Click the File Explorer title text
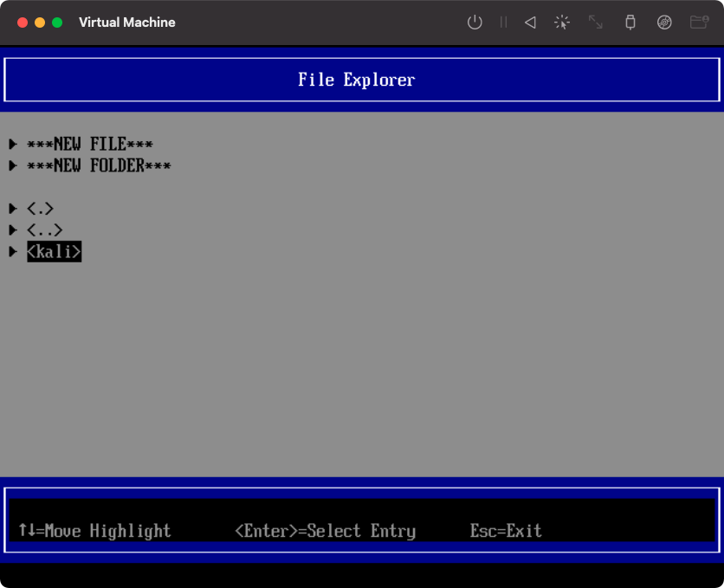 tap(356, 80)
